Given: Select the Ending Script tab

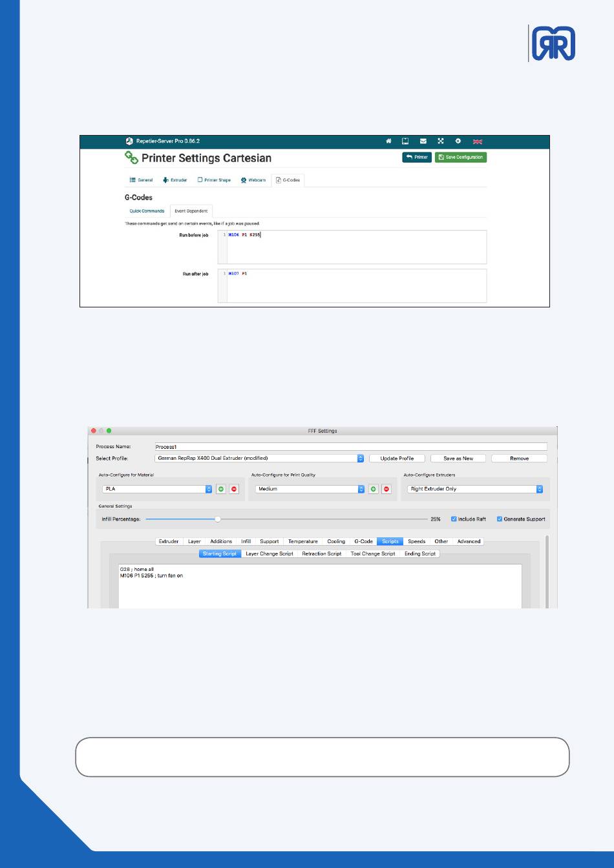Looking at the screenshot, I should tap(420, 553).
